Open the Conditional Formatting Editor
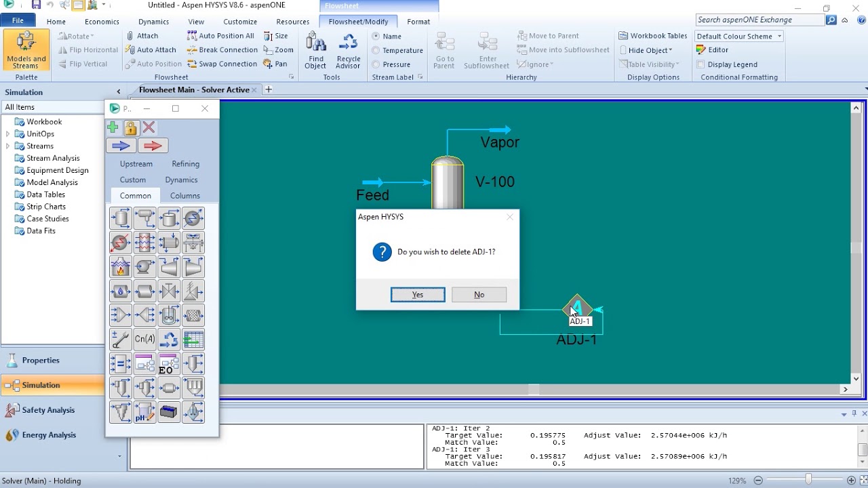The height and width of the screenshot is (488, 868). (713, 50)
